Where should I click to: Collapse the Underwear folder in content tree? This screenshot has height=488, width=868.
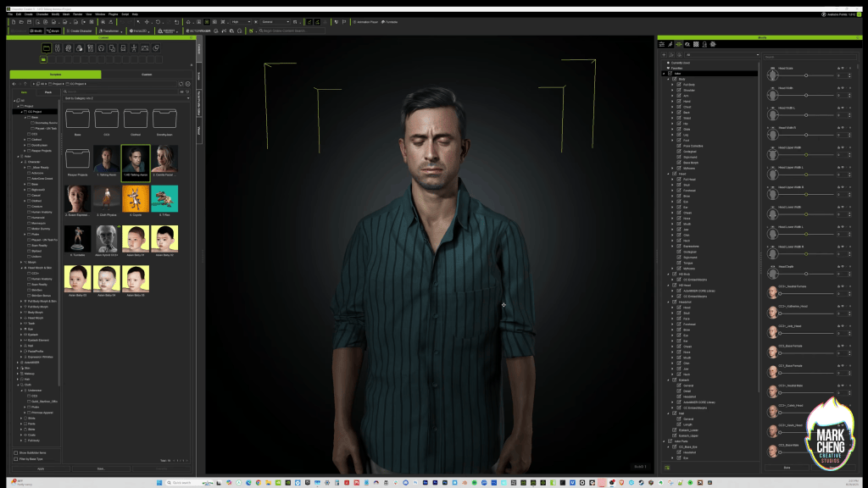(x=21, y=390)
